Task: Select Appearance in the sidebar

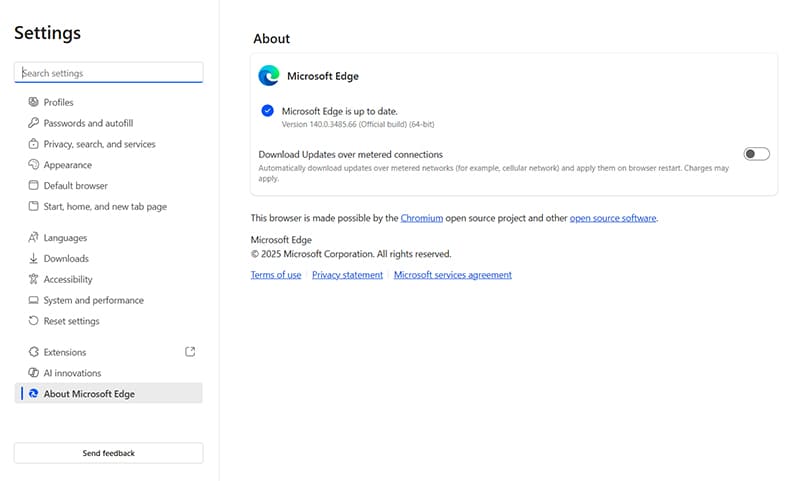Action: point(109,165)
